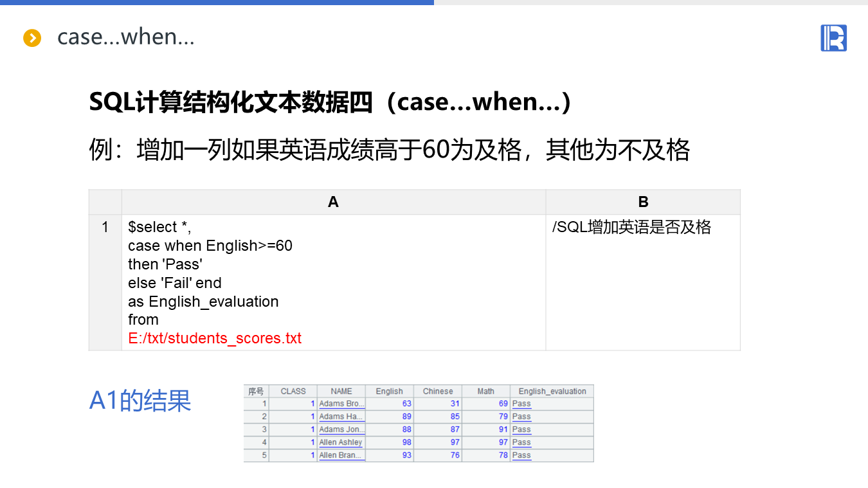Click the '序号' column header
Image resolution: width=868 pixels, height=488 pixels.
click(x=256, y=391)
